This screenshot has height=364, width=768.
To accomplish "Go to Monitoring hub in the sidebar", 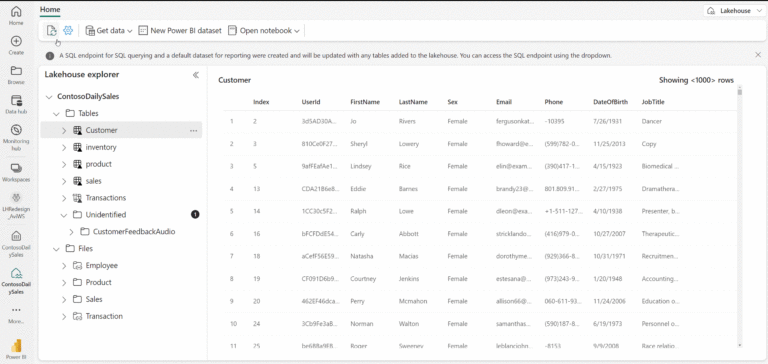I will 16,137.
